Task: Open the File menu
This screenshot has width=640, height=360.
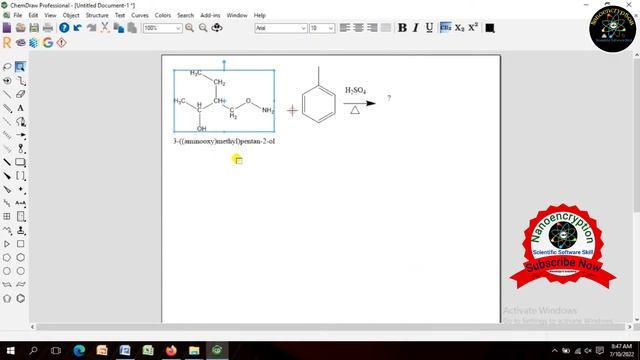Action: tap(18, 15)
